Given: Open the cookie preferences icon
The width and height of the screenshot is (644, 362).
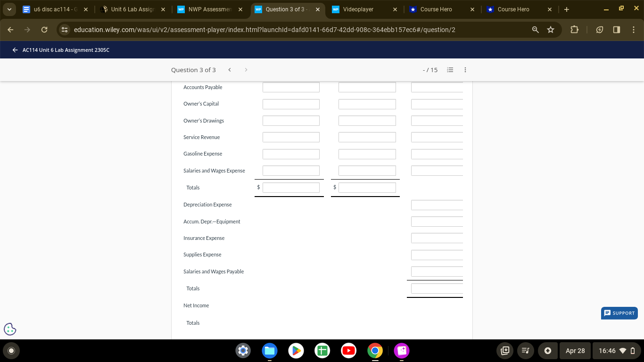Looking at the screenshot, I should coord(10,329).
